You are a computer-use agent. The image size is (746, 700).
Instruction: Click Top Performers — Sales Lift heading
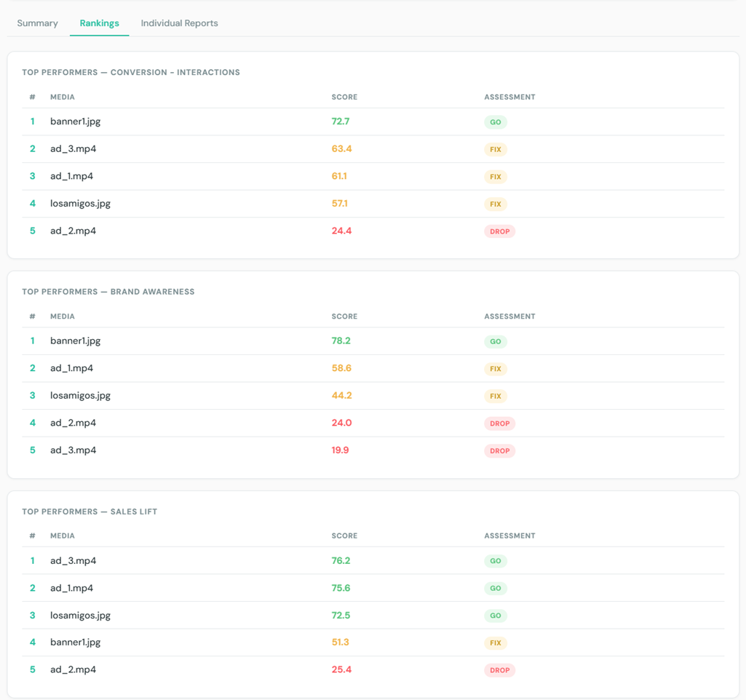point(90,512)
